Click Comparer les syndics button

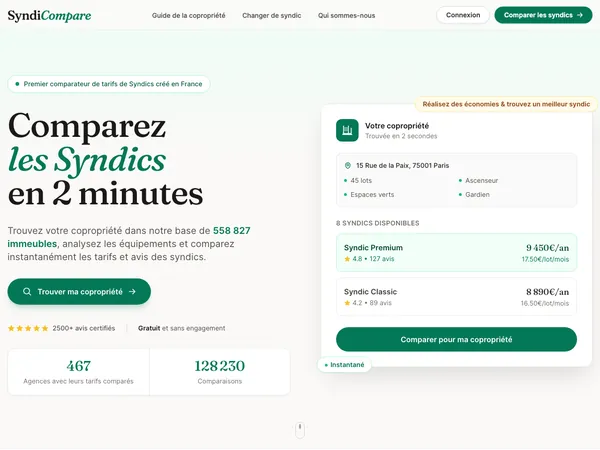point(543,15)
